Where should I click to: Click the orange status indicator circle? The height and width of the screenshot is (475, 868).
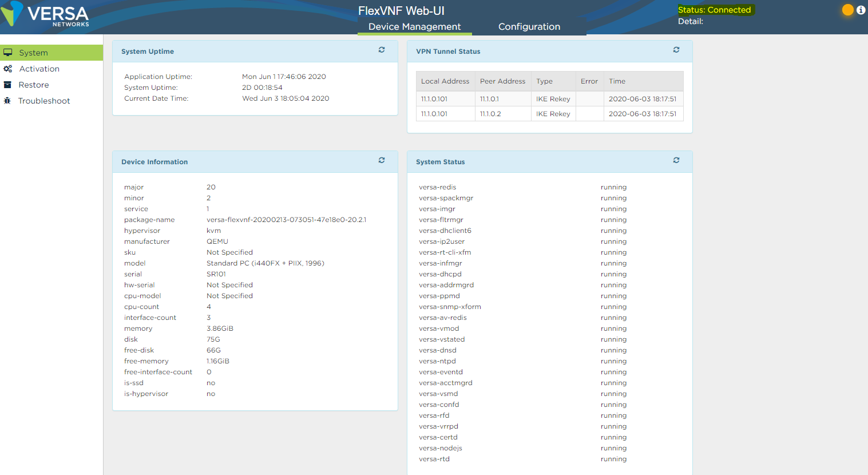[x=848, y=10]
